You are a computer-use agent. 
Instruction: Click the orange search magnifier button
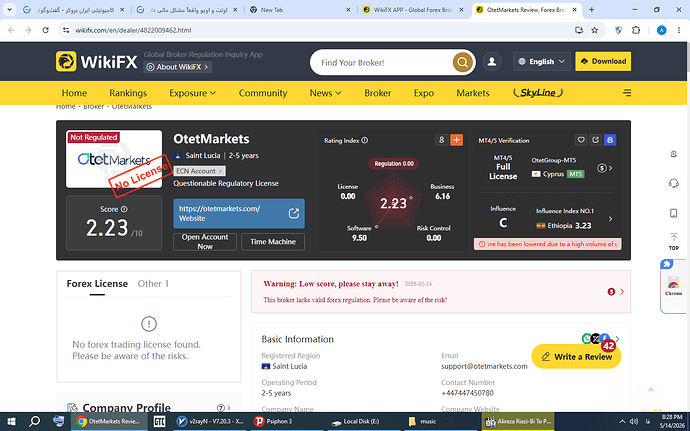[462, 63]
